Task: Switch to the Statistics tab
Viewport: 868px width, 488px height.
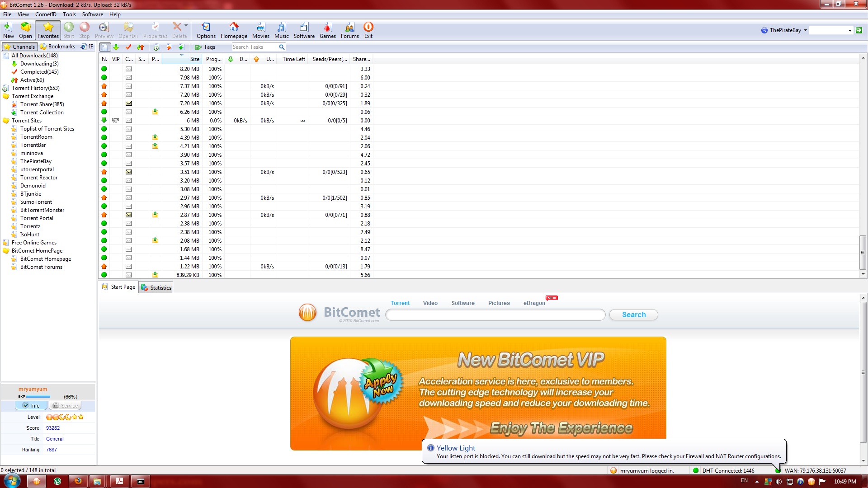Action: point(156,287)
